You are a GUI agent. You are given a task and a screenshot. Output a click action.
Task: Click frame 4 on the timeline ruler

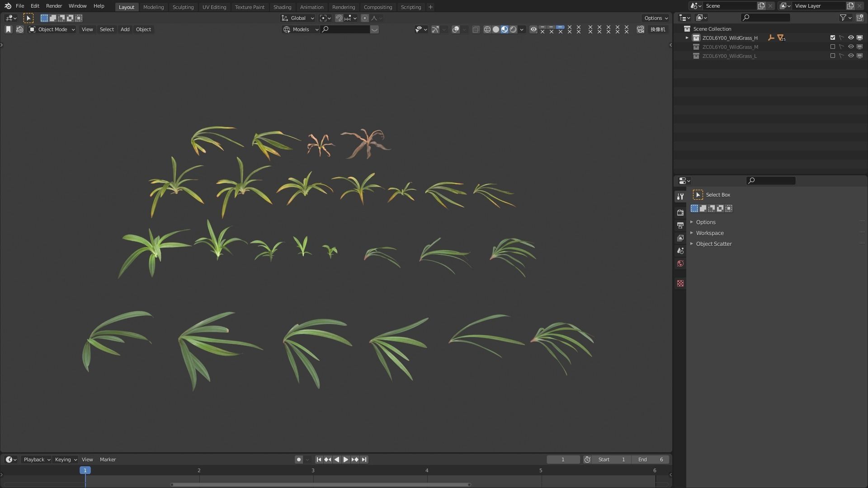[427, 470]
